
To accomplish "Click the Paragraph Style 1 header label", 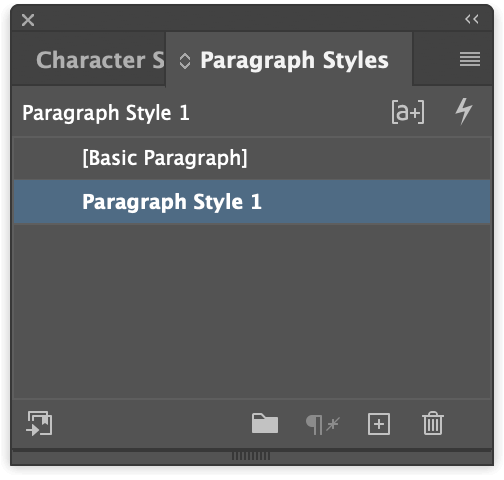I will (x=106, y=113).
